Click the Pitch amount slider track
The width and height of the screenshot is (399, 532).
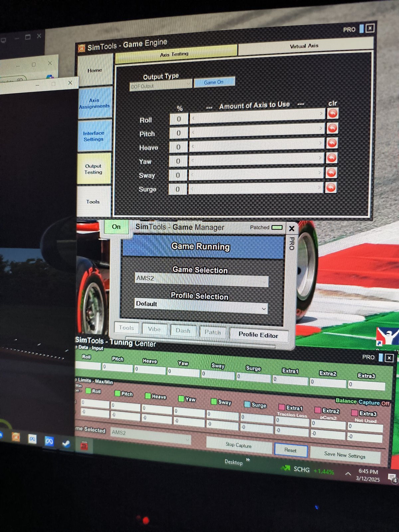coord(257,130)
